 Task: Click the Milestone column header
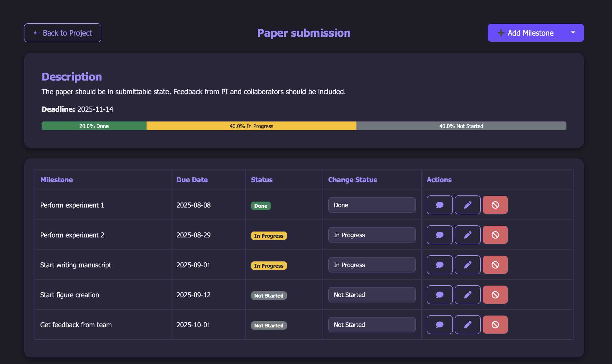(57, 180)
